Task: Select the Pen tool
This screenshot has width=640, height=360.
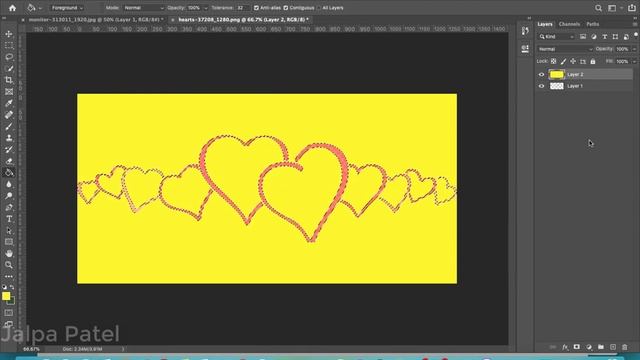Action: coord(9,207)
